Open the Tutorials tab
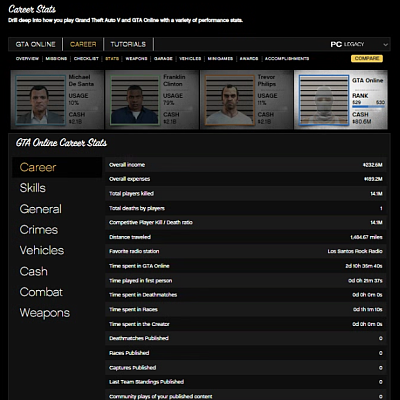400x400 pixels. coord(128,44)
